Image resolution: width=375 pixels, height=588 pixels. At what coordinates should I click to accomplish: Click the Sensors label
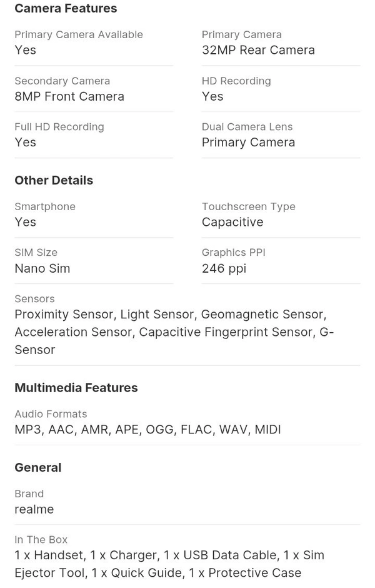tap(34, 299)
